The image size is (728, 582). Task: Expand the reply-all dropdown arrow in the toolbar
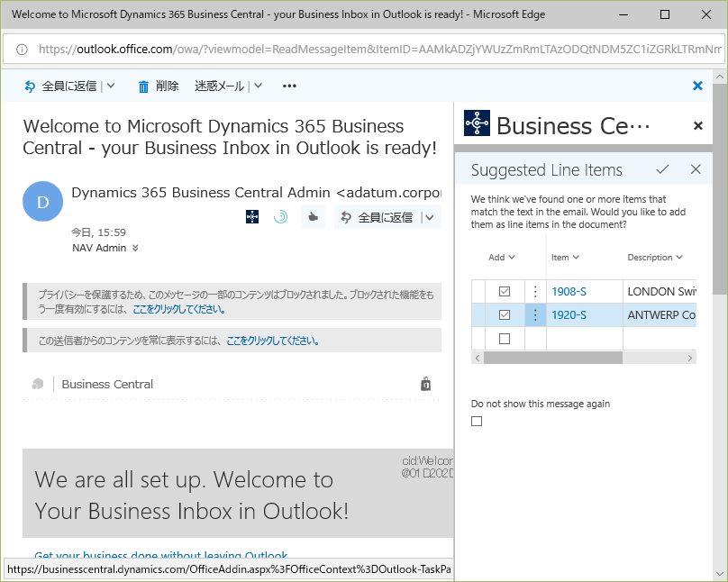coord(111,86)
